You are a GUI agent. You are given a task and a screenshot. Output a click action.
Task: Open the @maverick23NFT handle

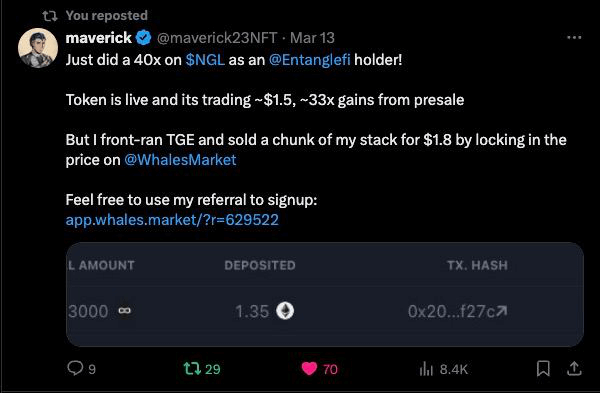[217, 38]
